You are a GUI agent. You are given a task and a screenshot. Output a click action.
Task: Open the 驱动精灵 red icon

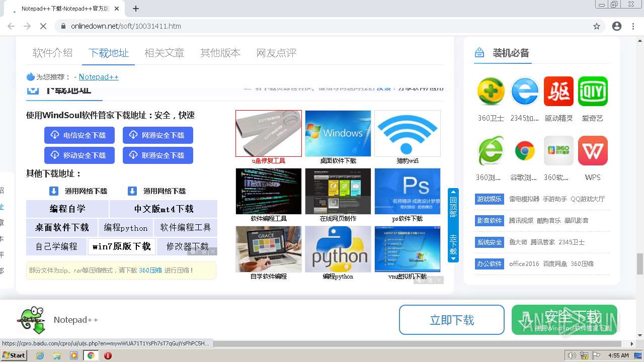click(558, 91)
